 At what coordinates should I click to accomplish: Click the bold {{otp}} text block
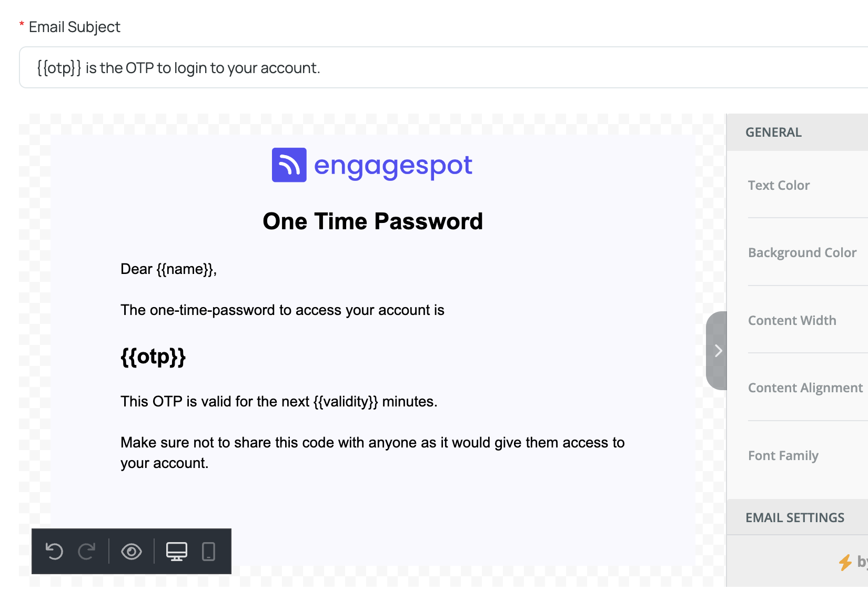pos(153,357)
